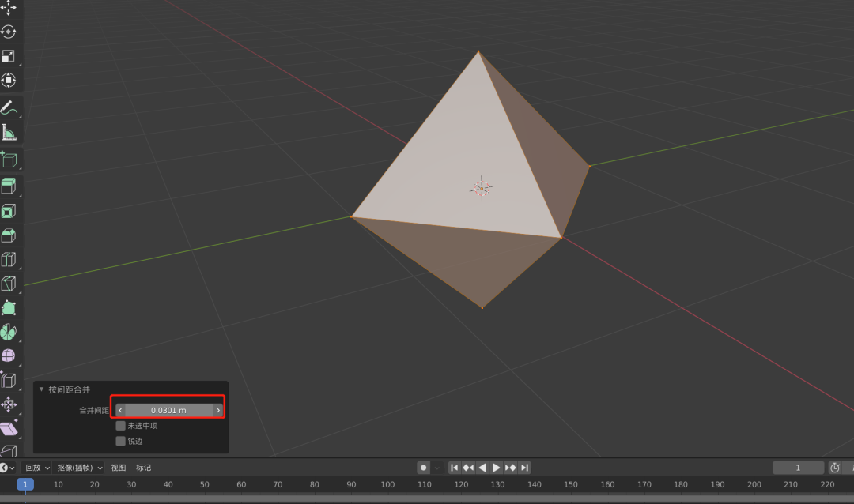This screenshot has height=504, width=854.
Task: Jump to next keyframe
Action: [x=510, y=468]
